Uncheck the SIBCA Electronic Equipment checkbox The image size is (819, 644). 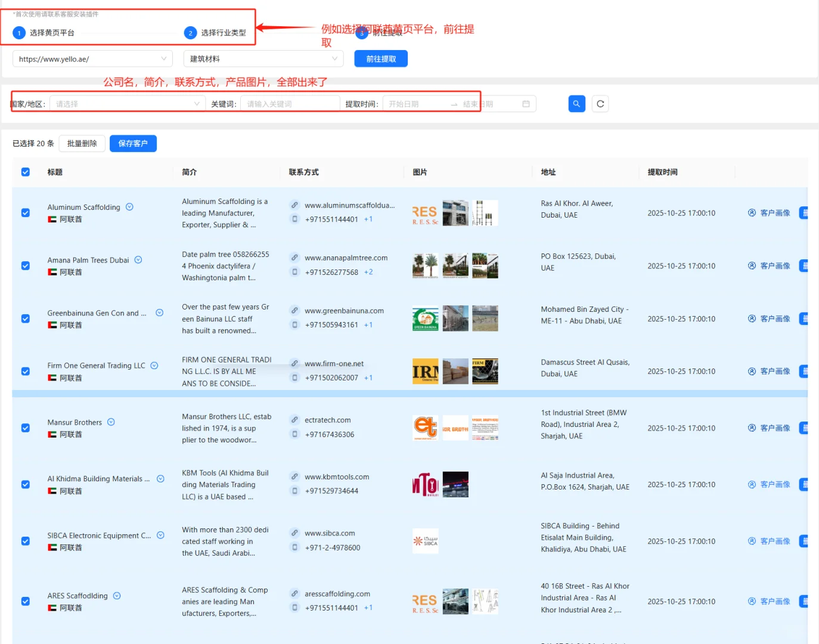26,541
